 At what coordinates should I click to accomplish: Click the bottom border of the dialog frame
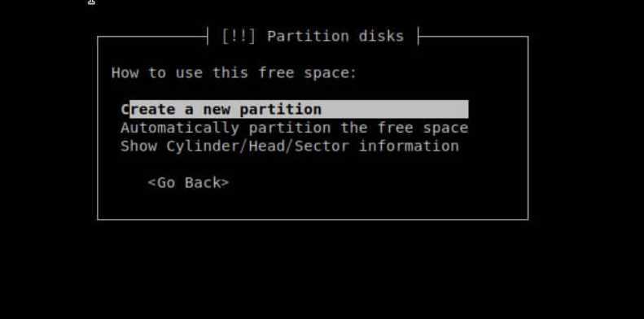pos(313,220)
